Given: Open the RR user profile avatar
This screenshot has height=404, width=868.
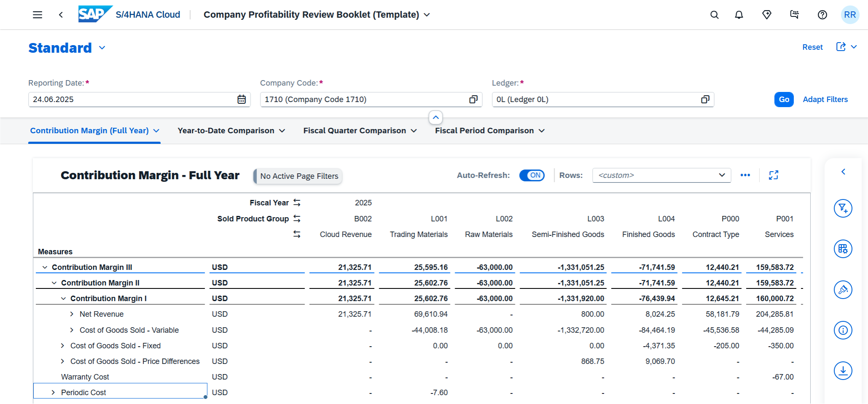Looking at the screenshot, I should [850, 15].
